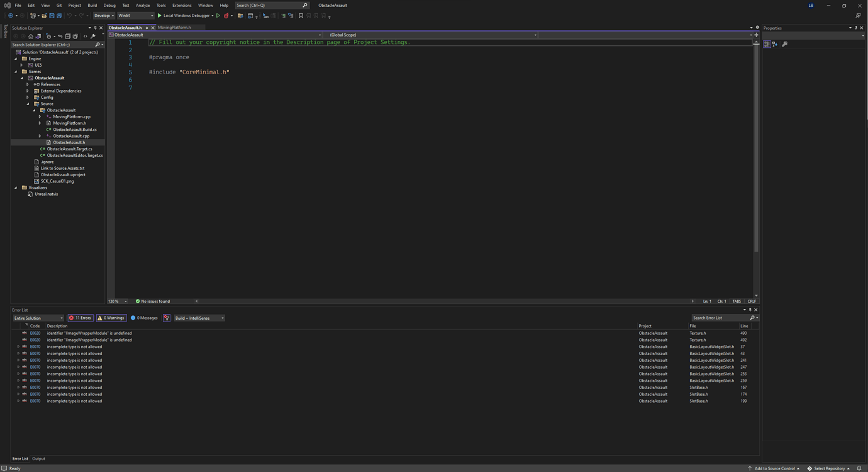Select Unreal.natvis file
The height and width of the screenshot is (472, 868).
47,194
